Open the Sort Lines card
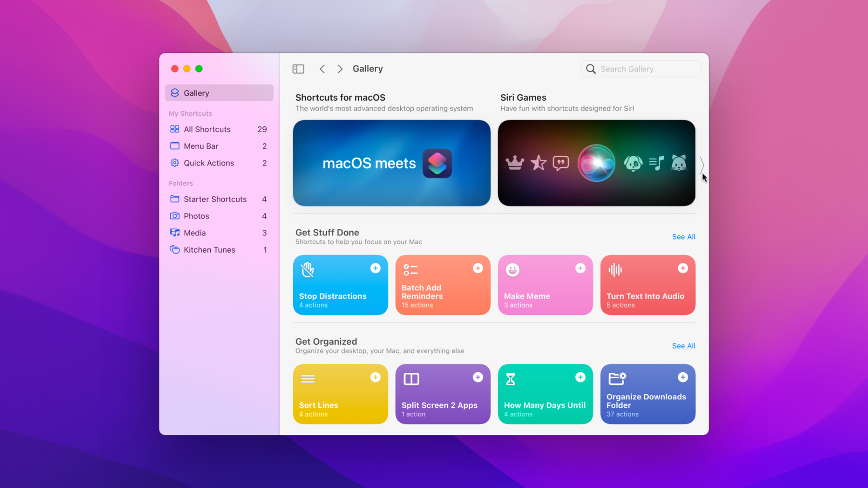 (340, 394)
